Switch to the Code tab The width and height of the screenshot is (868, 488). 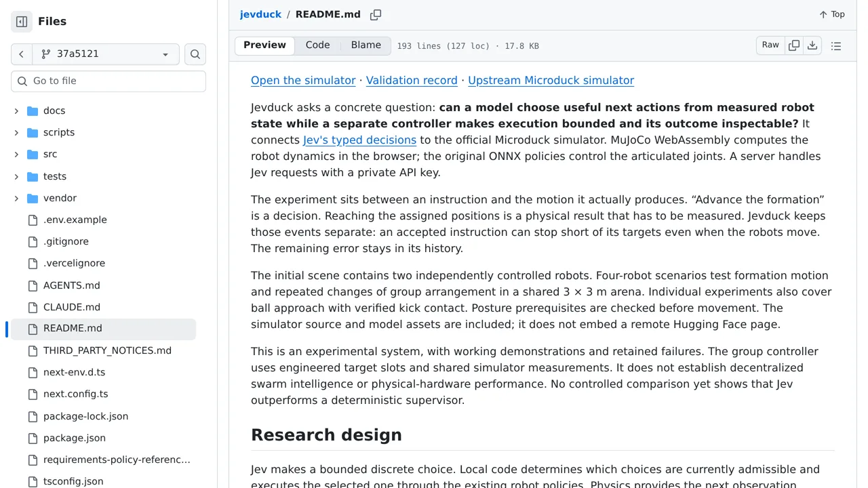317,45
